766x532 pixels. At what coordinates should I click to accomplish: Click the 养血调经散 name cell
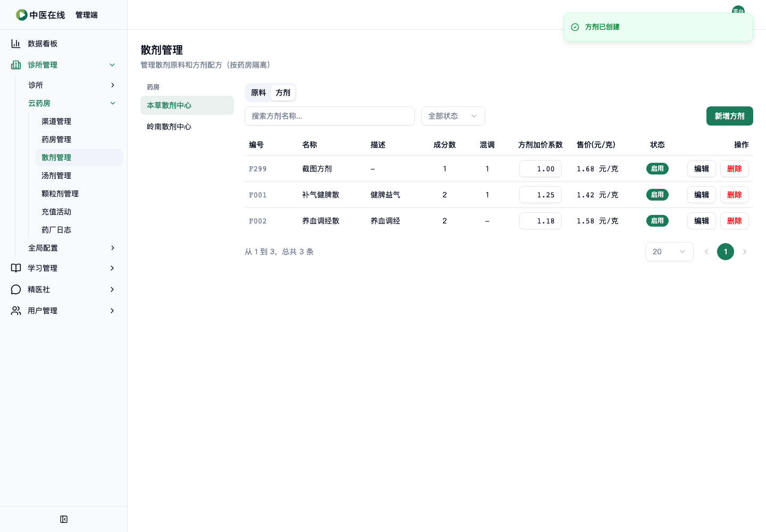coord(321,221)
